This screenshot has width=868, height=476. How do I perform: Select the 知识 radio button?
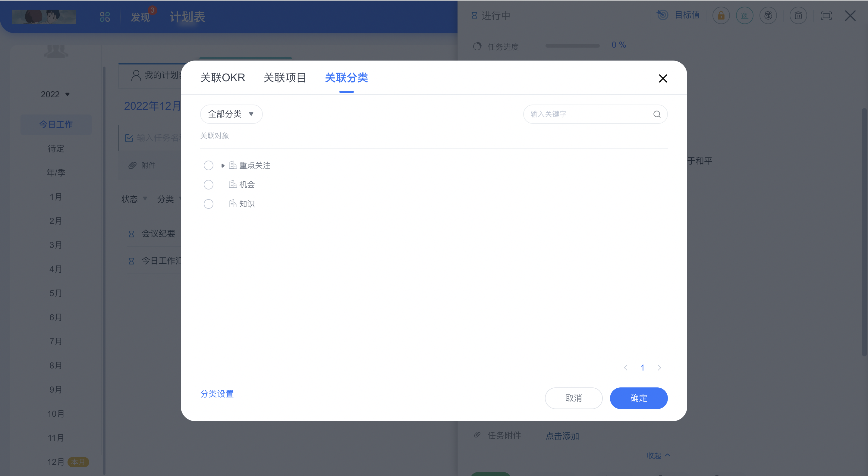point(209,204)
